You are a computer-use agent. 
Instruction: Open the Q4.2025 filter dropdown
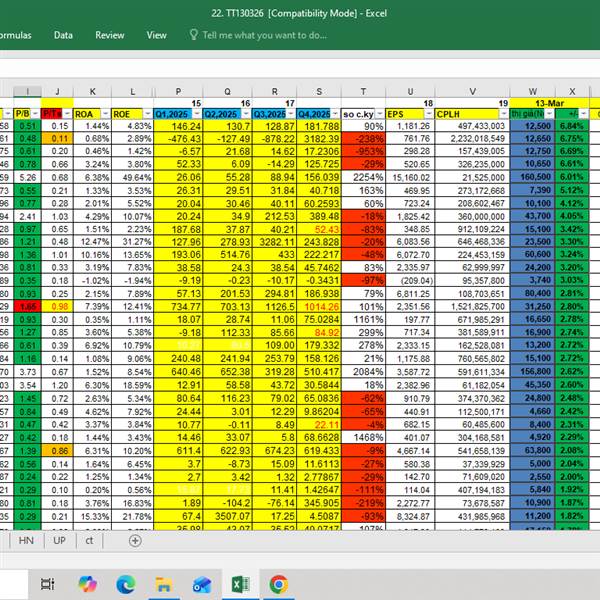click(x=335, y=114)
